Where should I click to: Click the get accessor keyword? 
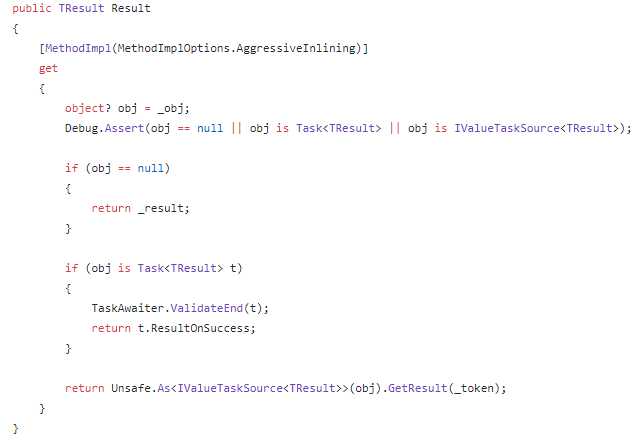pos(48,69)
